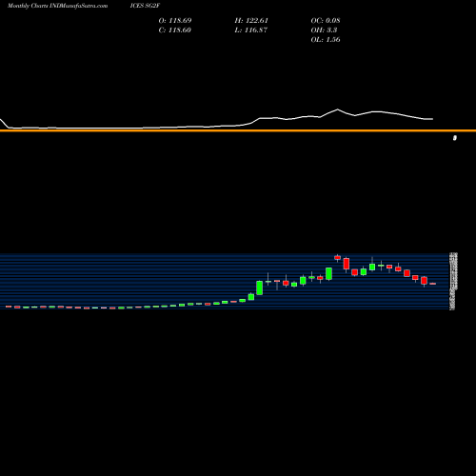Click the 'OH: 3.3' reading

(324, 30)
